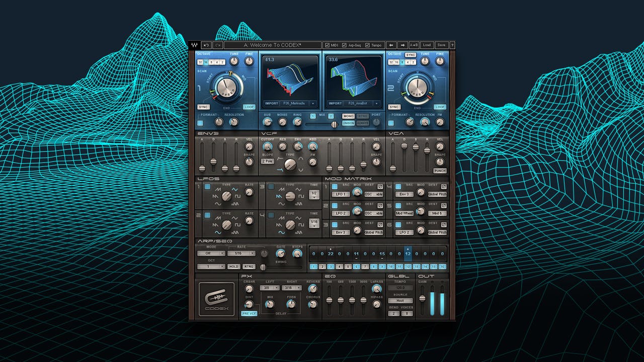Open LFO 4 Time dropdown 1/16

coord(314,223)
